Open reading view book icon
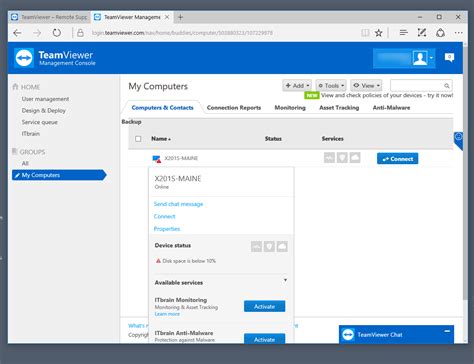 point(365,33)
